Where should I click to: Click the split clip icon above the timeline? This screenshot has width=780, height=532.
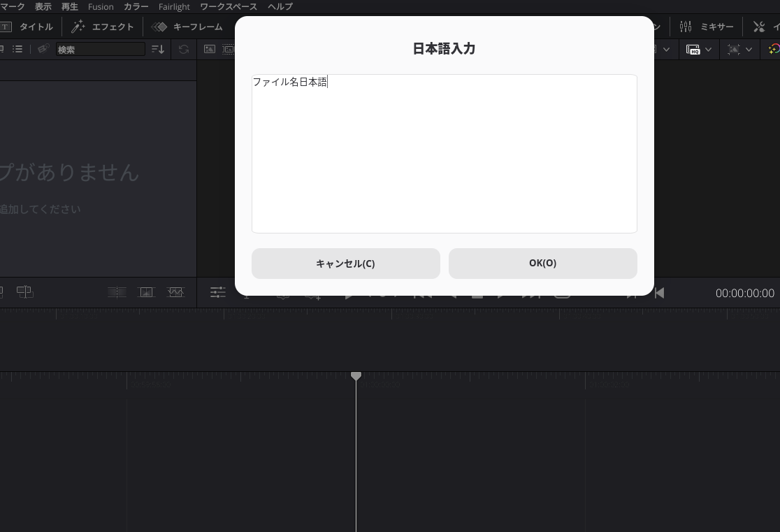pos(25,292)
